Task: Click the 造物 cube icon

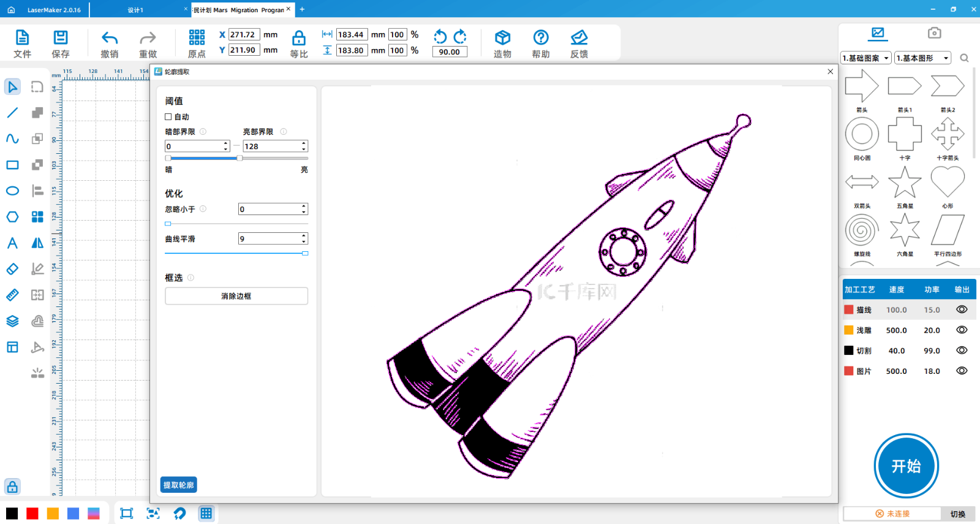Action: click(502, 38)
